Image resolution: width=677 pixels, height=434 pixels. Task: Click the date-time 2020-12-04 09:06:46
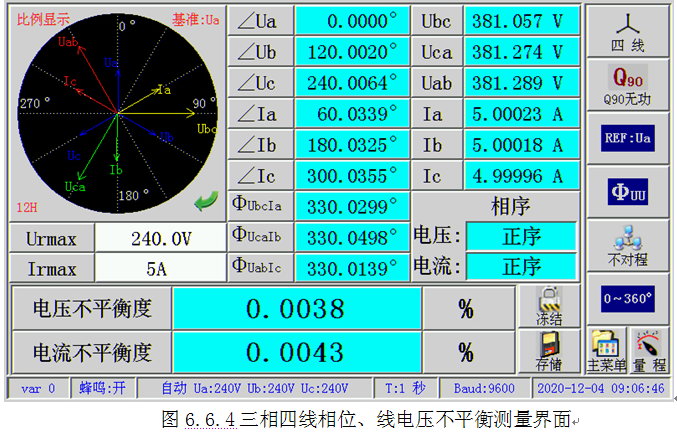(601, 388)
